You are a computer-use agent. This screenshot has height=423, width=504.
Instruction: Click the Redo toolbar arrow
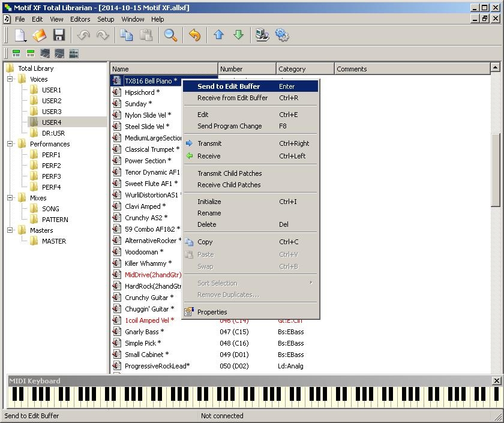point(103,35)
